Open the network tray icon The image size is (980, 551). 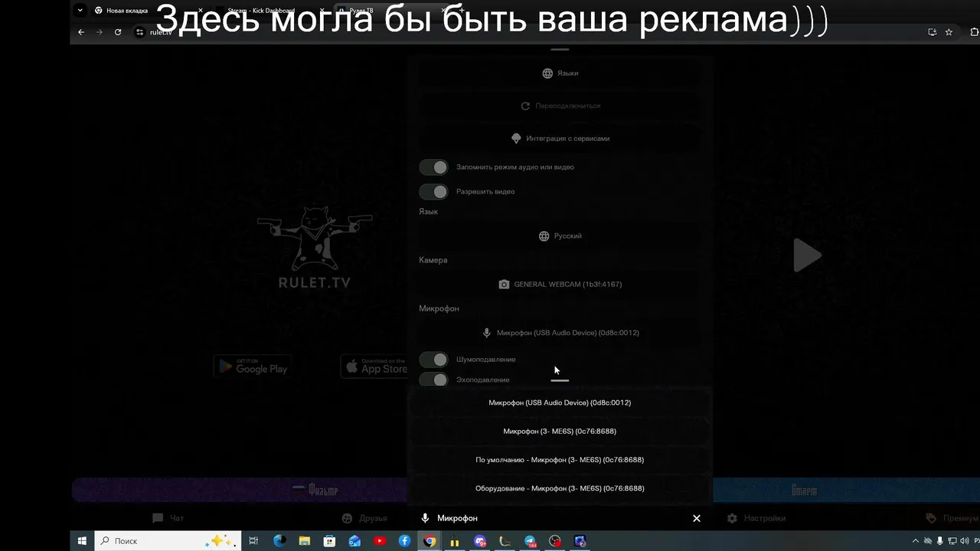pyautogui.click(x=952, y=541)
